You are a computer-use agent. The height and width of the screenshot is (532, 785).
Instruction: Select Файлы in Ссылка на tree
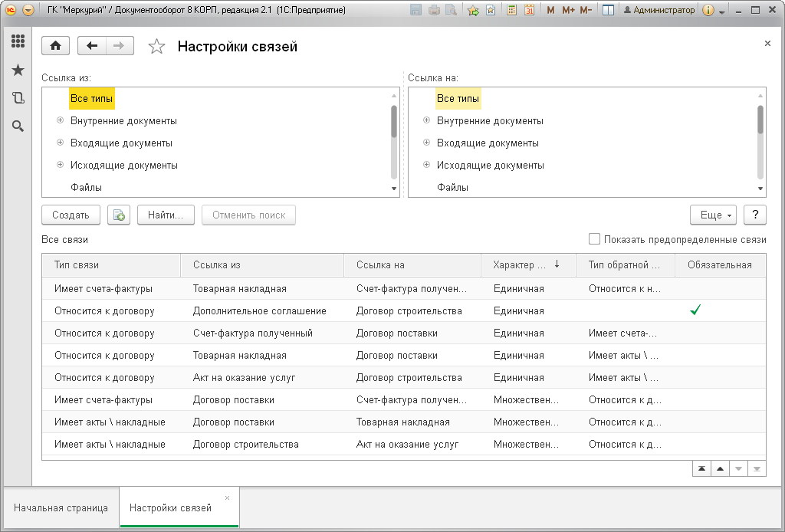click(452, 187)
